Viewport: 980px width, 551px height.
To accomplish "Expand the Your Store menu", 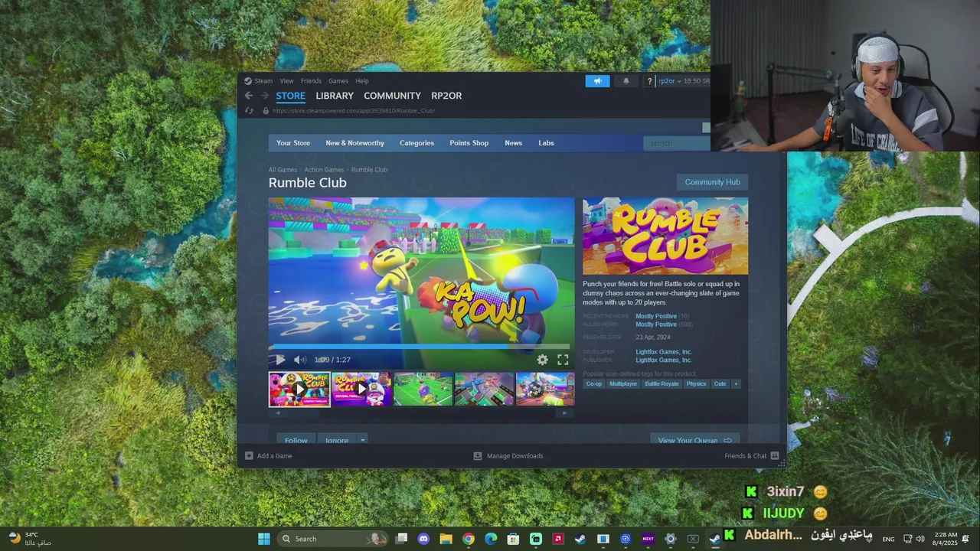I will [x=293, y=143].
